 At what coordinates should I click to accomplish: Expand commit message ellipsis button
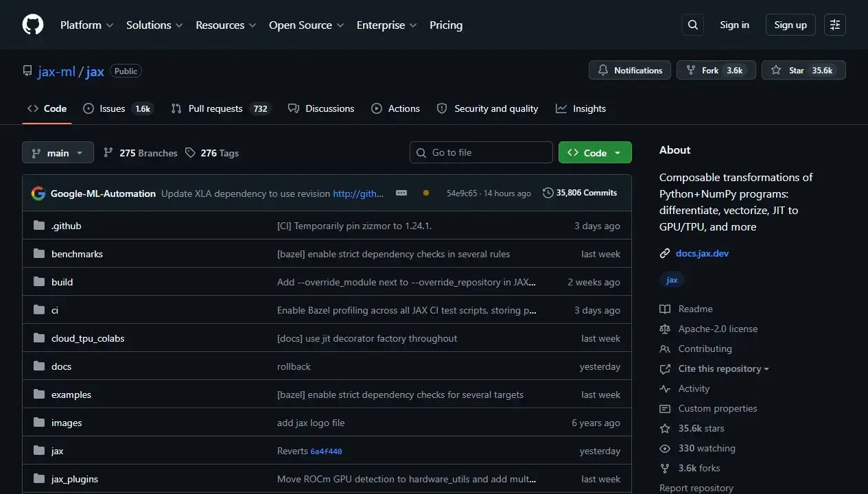[x=401, y=193]
